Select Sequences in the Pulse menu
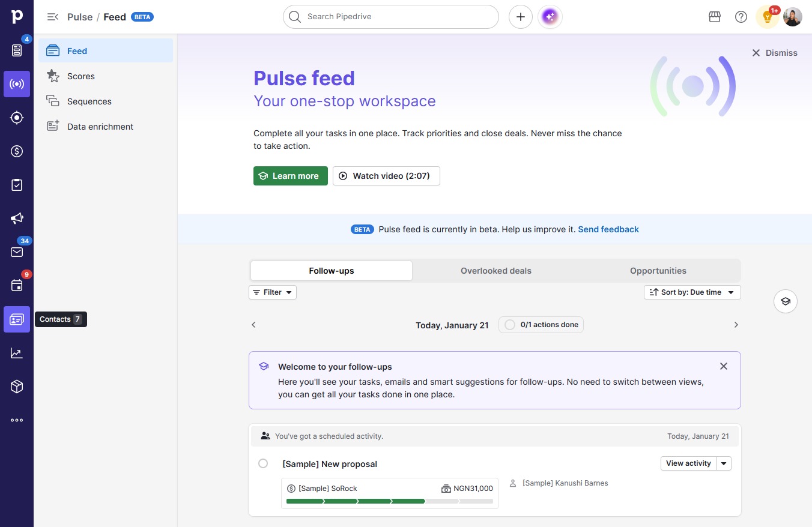The image size is (812, 527). click(106, 101)
